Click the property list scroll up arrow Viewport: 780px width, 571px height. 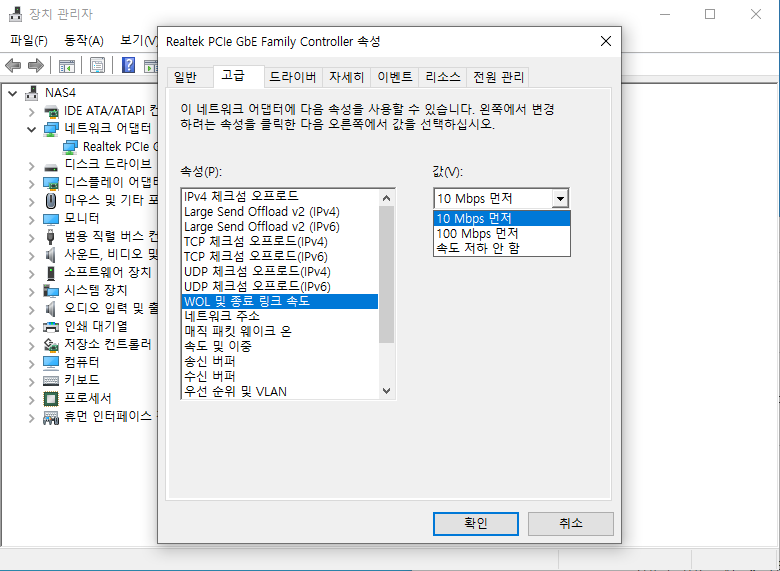(x=387, y=198)
